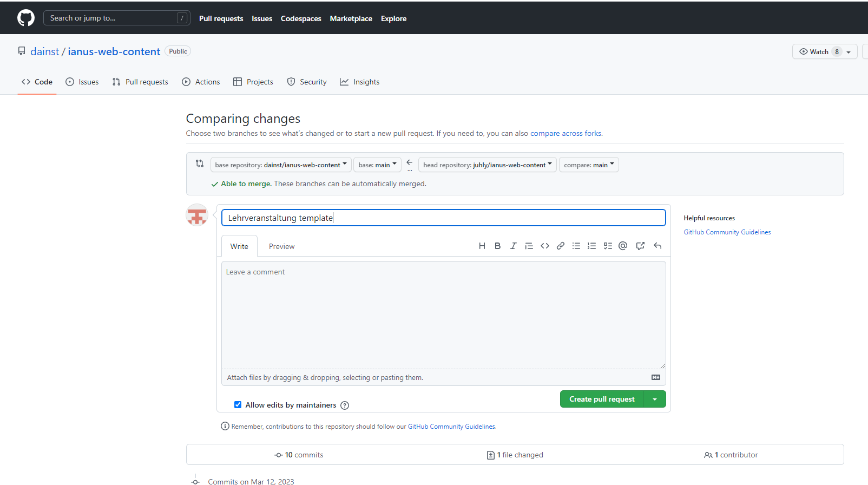View the 1 contributor summary
This screenshot has width=868, height=485.
731,455
